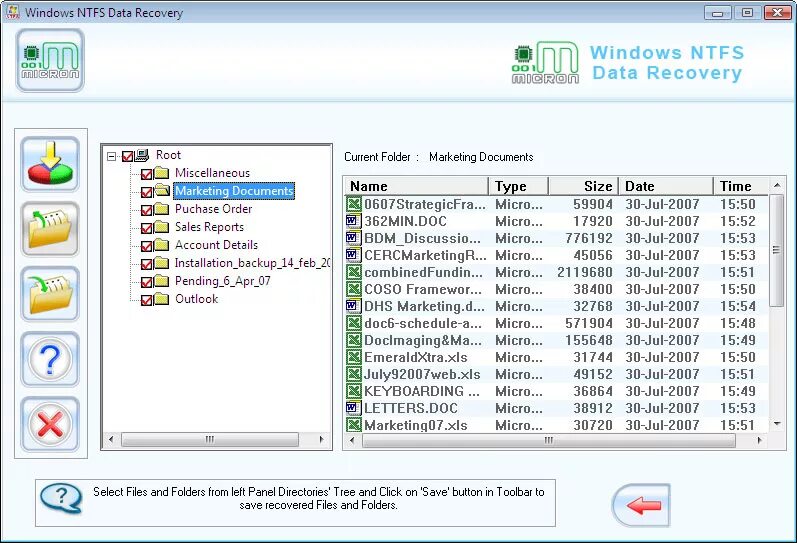Toggle the Puchase Order checkbox
797x543 pixels.
(146, 210)
